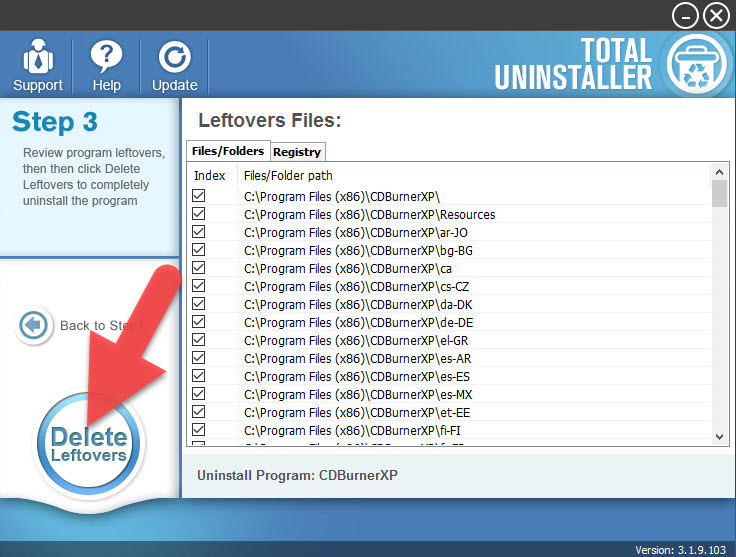Click the Total Uninstaller recycle bin logo
Viewport: 736px width, 557px height.
(697, 64)
